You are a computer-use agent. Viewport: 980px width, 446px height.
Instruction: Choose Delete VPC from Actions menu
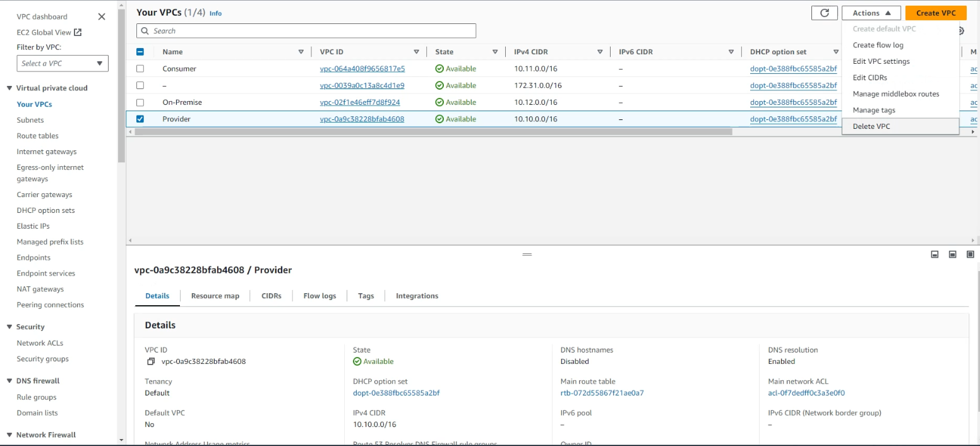(871, 126)
